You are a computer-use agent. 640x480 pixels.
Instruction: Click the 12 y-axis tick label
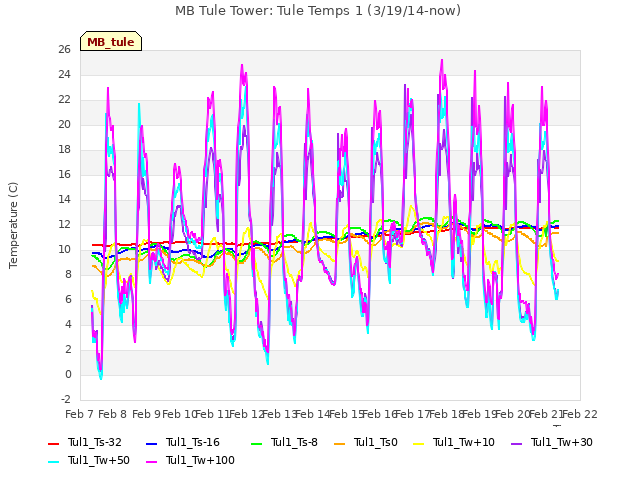tap(64, 224)
